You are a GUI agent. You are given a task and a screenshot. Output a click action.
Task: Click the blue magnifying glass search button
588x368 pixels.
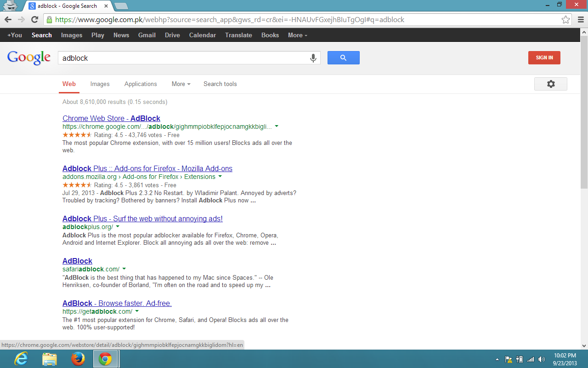(343, 57)
